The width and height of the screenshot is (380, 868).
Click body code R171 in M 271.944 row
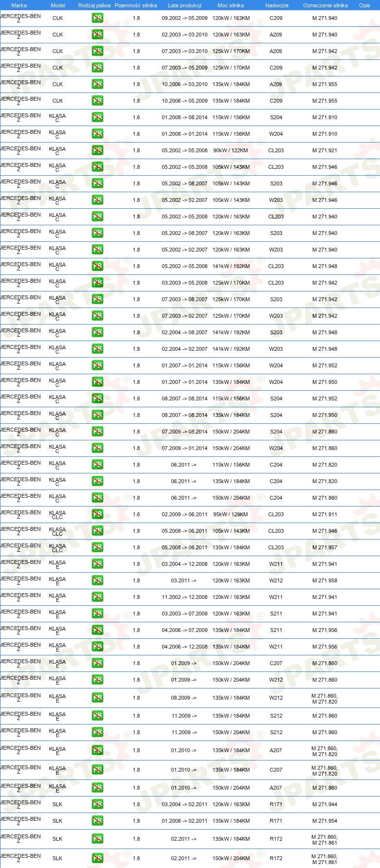tap(276, 805)
